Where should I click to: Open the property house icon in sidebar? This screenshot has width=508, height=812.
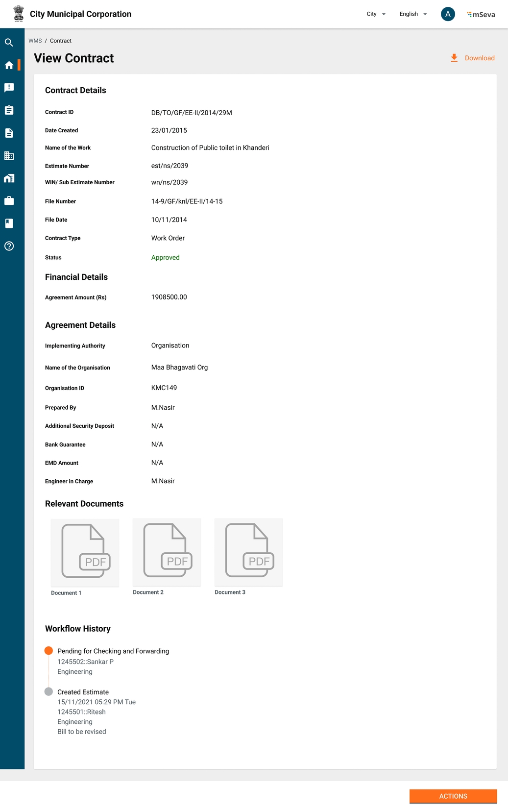9,178
